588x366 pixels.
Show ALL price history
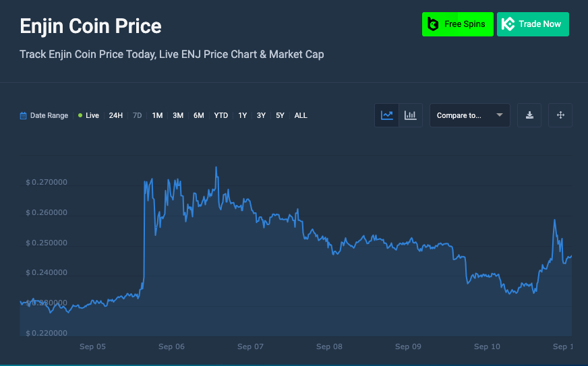301,116
